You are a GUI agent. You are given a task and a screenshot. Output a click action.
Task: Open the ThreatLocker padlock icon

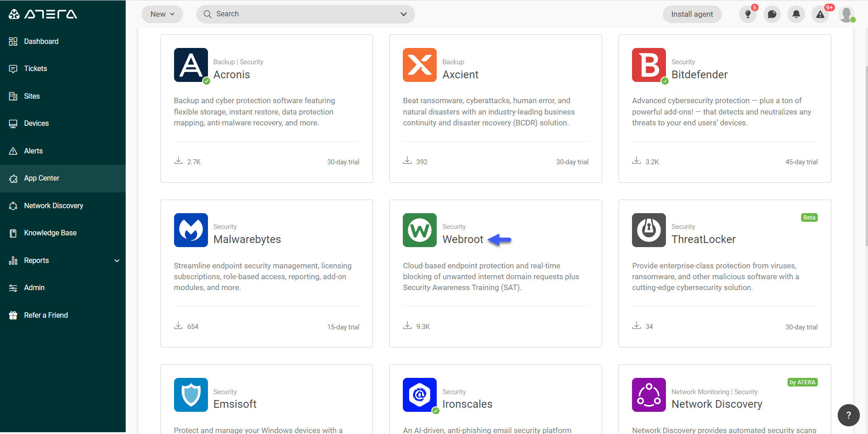click(x=649, y=230)
